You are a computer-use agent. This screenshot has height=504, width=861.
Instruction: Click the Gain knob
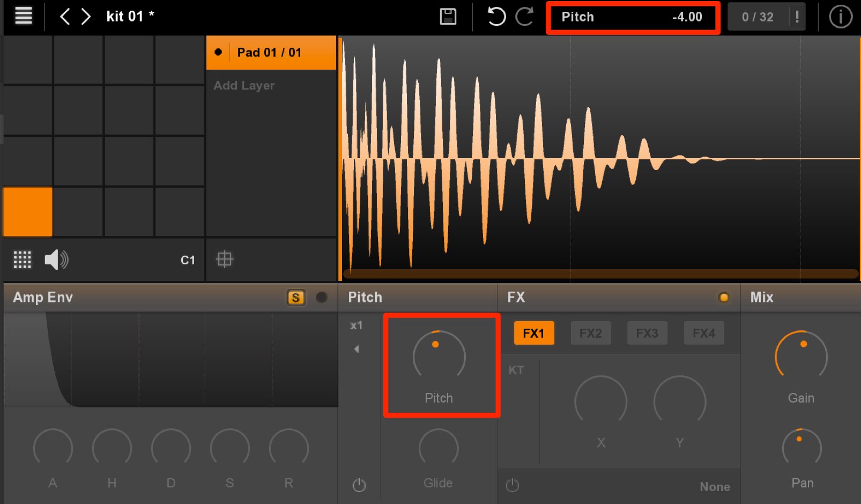pyautogui.click(x=801, y=355)
